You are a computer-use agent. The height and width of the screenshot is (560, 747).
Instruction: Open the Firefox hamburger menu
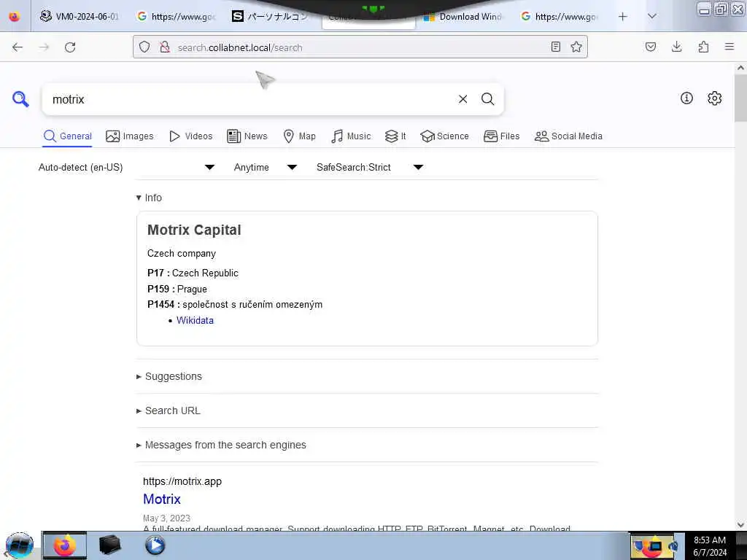(x=729, y=47)
